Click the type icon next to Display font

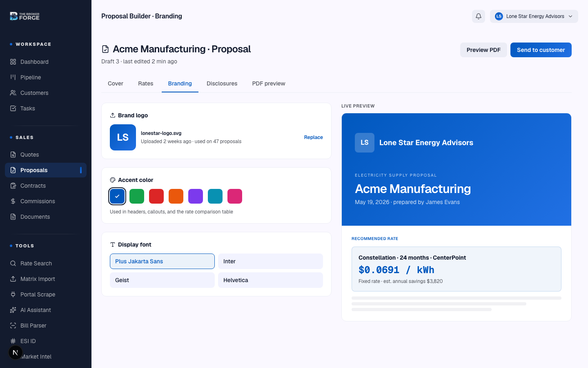coord(113,245)
